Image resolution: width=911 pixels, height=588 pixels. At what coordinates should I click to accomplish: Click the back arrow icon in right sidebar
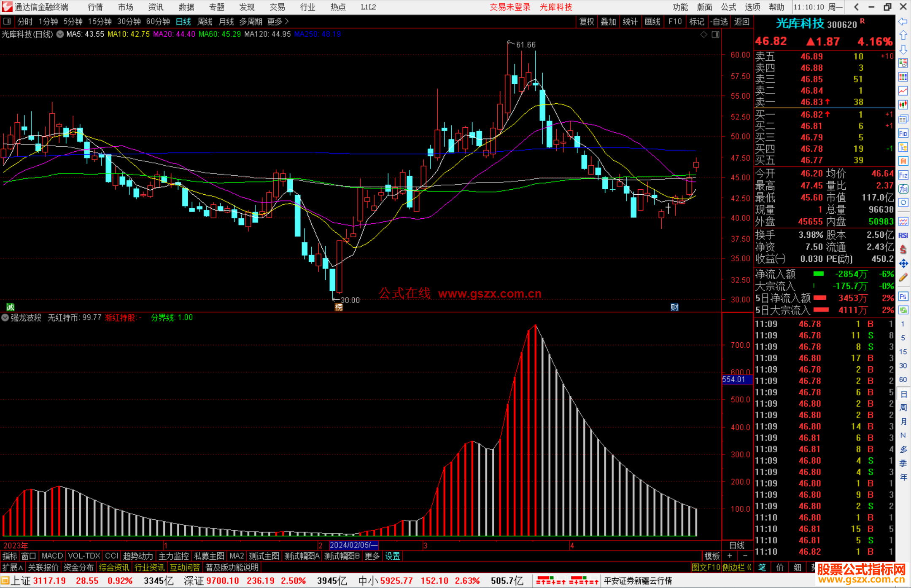[903, 21]
